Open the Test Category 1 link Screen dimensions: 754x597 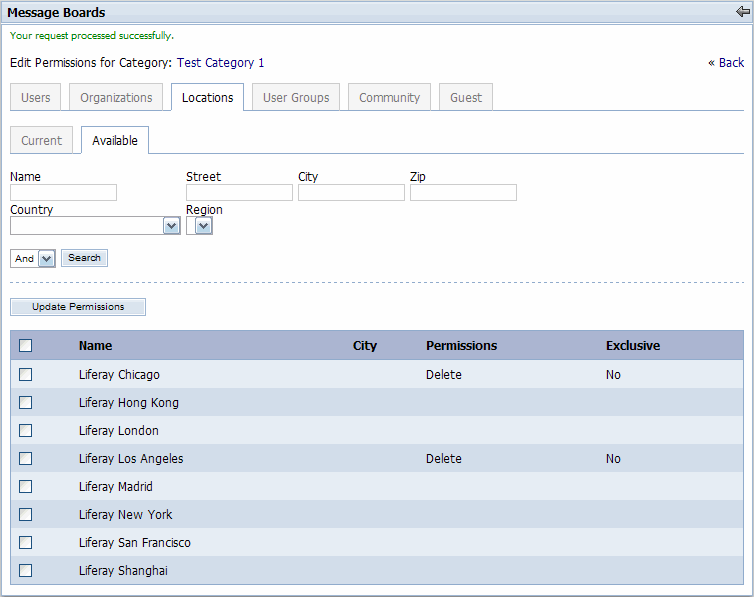coord(220,63)
